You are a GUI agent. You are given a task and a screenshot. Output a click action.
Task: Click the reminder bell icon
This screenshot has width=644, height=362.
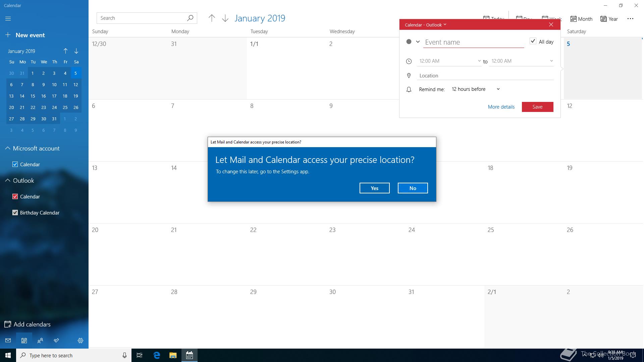(x=409, y=89)
